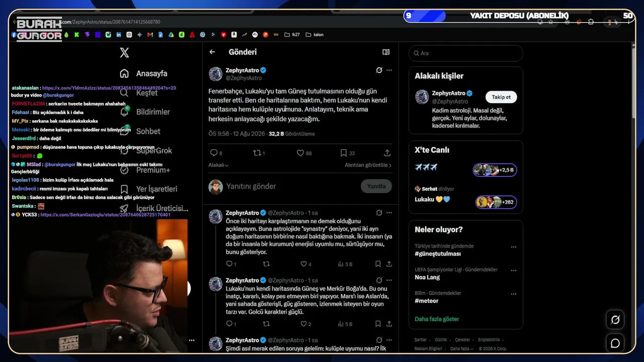Reply to the Güneş ve Merkür reply
Image resolution: width=644 pixels, height=362 pixels.
[231, 324]
